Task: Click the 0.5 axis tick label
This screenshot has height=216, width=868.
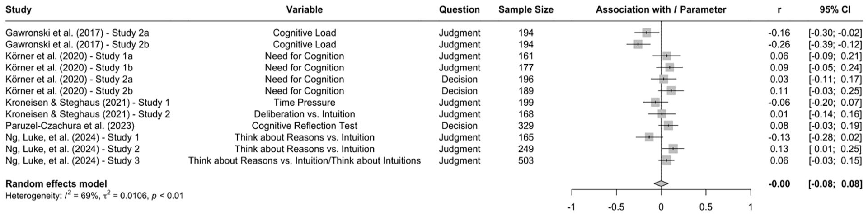Action: 705,207
